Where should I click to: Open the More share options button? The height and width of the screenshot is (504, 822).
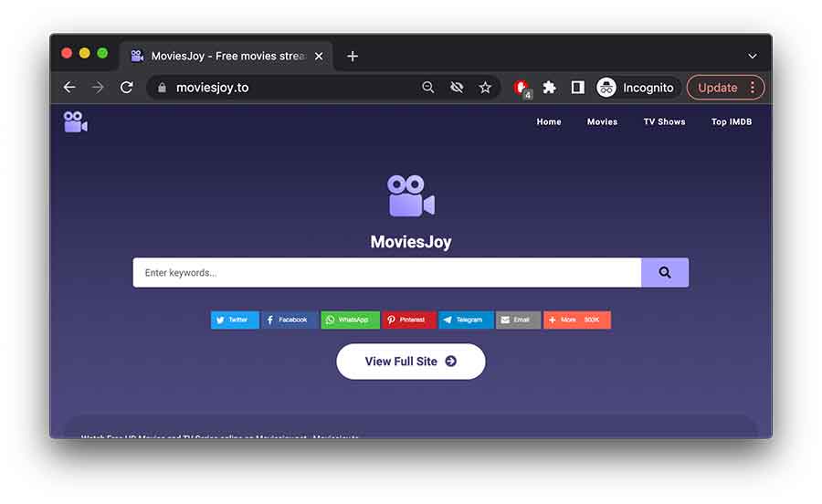(576, 320)
